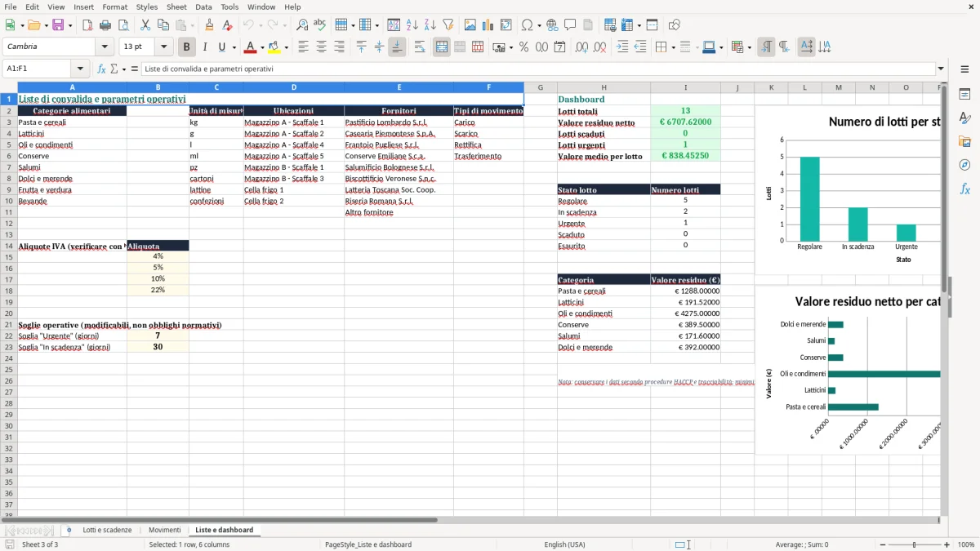This screenshot has width=980, height=551.
Task: Click the zoom in plus button
Action: coord(947,544)
